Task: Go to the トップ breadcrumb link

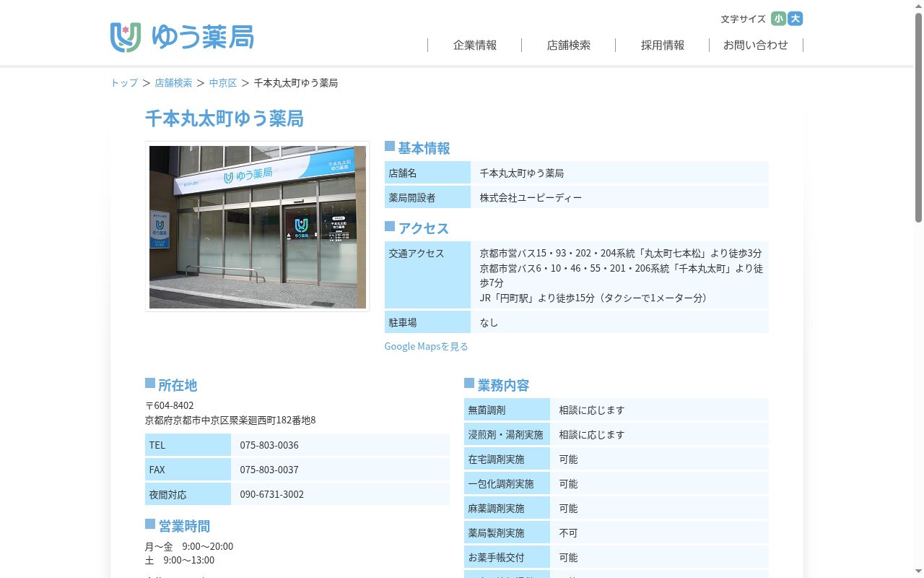Action: [x=124, y=83]
